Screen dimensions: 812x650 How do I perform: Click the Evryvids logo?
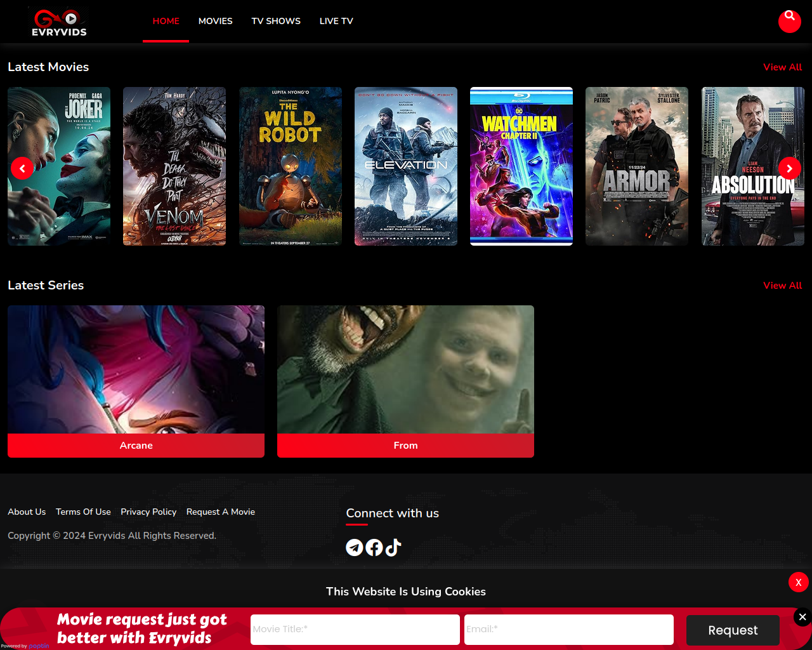(x=59, y=22)
